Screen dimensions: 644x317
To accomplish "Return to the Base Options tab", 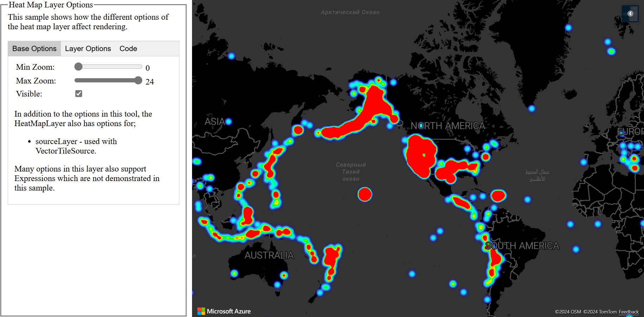I will (34, 48).
